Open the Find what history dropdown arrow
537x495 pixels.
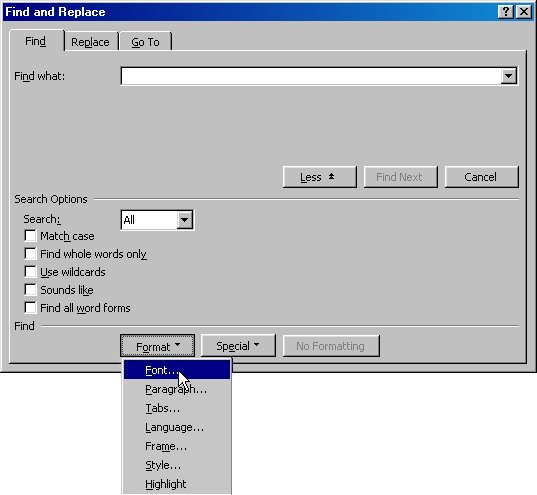pos(508,76)
